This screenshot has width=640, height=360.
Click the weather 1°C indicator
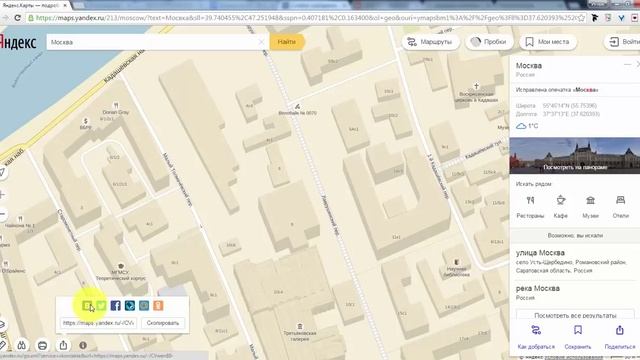527,126
